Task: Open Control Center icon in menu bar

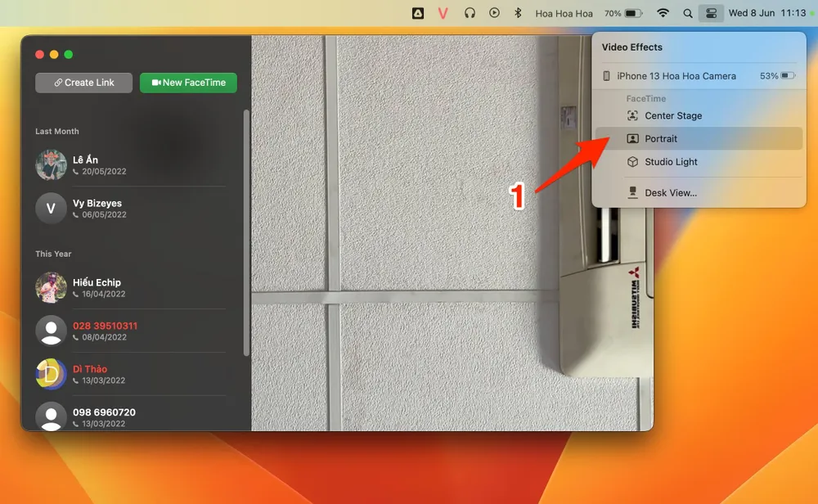Action: (x=711, y=13)
